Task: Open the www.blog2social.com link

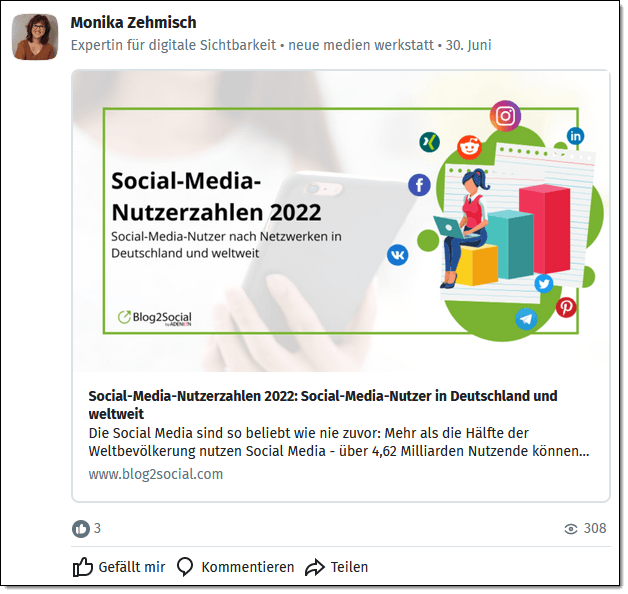Action: point(155,474)
